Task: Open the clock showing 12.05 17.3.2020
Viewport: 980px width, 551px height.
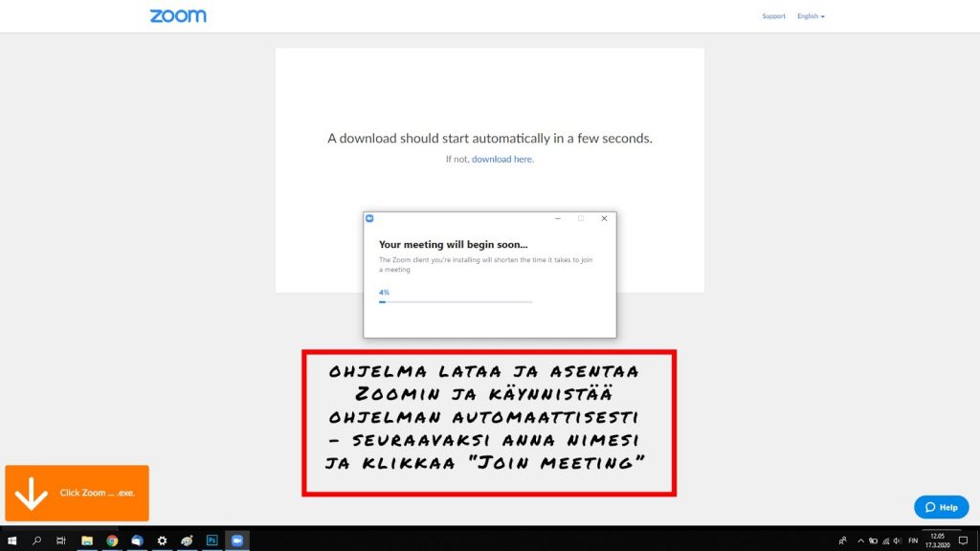Action: [x=938, y=541]
